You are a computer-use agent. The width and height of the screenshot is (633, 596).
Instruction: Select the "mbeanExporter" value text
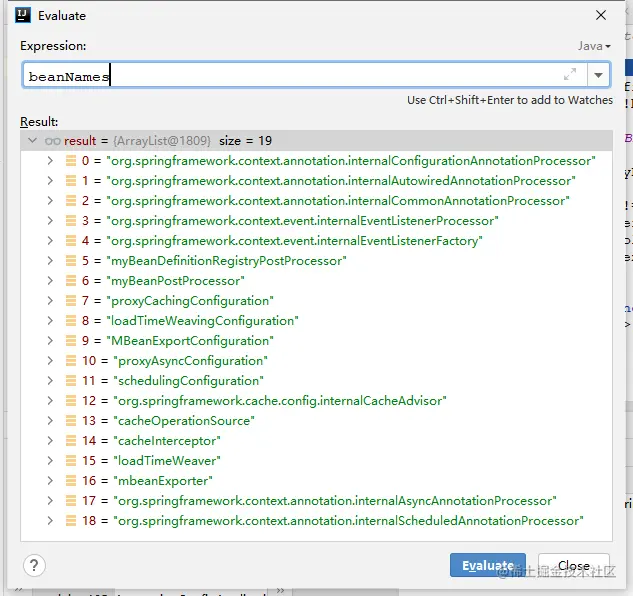coord(163,481)
